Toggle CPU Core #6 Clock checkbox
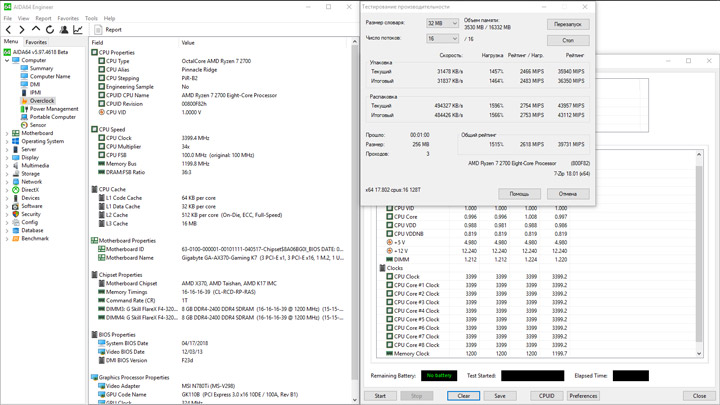Image resolution: width=720 pixels, height=405 pixels. tap(389, 328)
